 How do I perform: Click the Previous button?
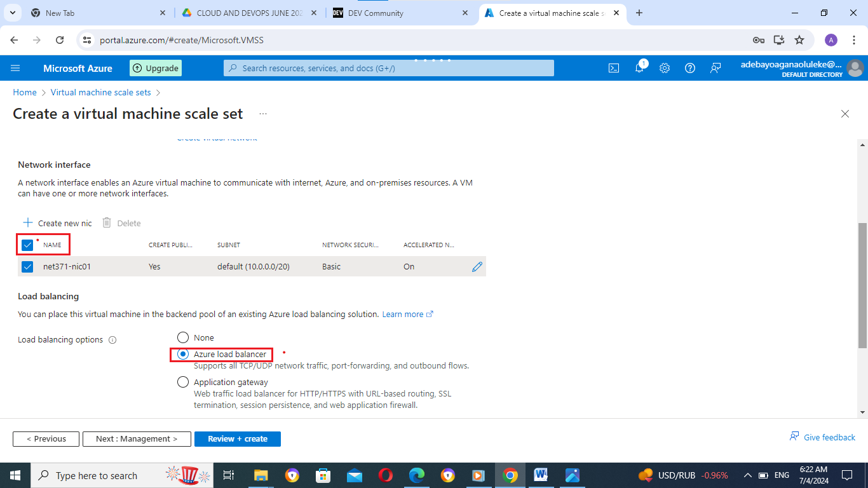click(46, 439)
